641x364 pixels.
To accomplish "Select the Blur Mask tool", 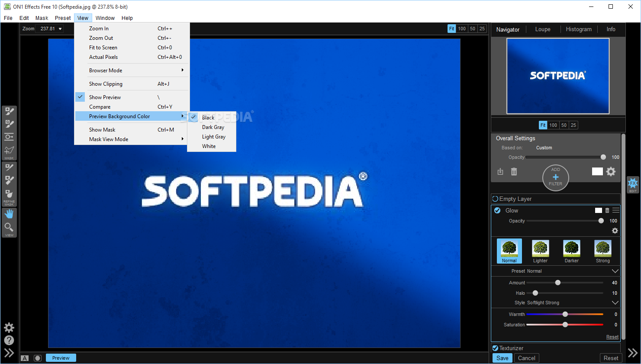I will 9,194.
